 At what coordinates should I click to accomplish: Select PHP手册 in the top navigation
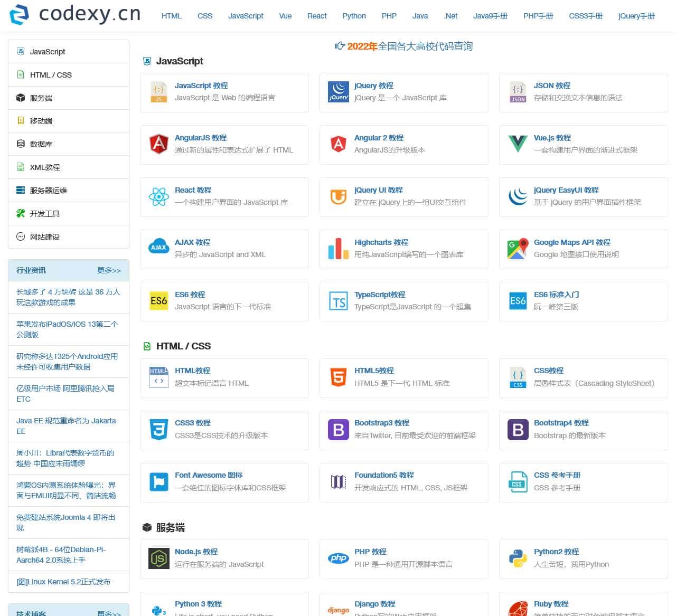[x=538, y=16]
